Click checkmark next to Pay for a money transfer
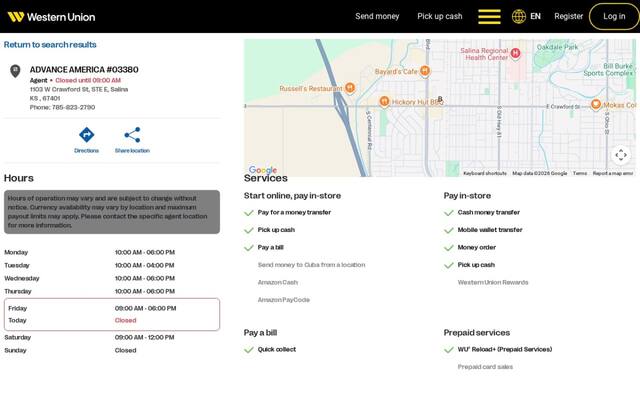The height and width of the screenshot is (400, 640). click(x=249, y=213)
